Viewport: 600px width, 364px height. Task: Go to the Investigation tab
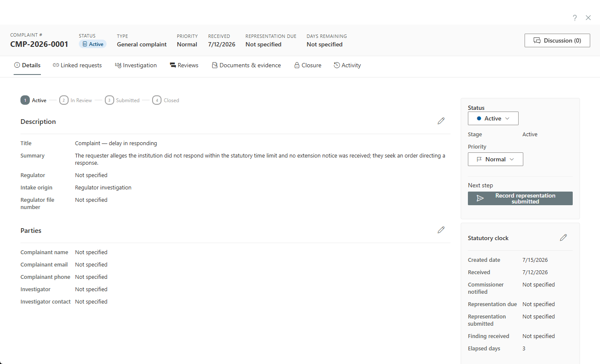coord(136,65)
